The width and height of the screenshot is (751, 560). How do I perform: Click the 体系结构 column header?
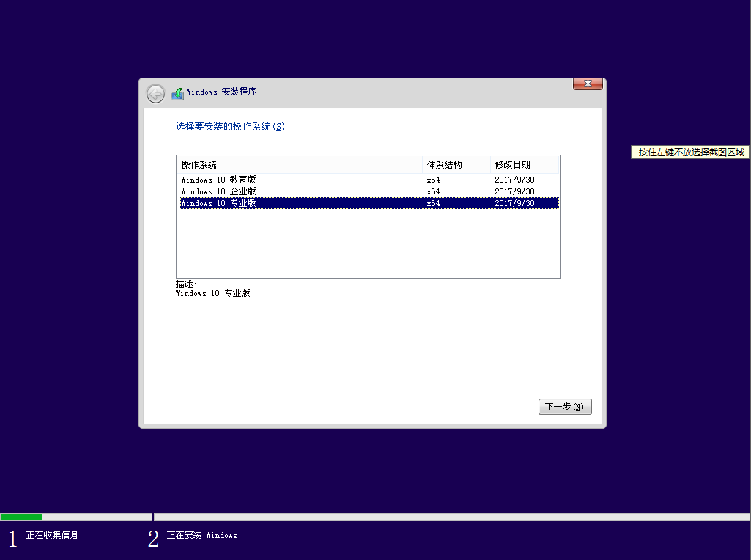[456, 165]
